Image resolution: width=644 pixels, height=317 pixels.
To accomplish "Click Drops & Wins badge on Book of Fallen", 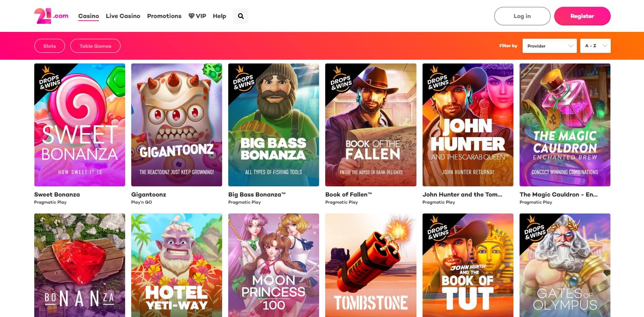I will point(340,81).
